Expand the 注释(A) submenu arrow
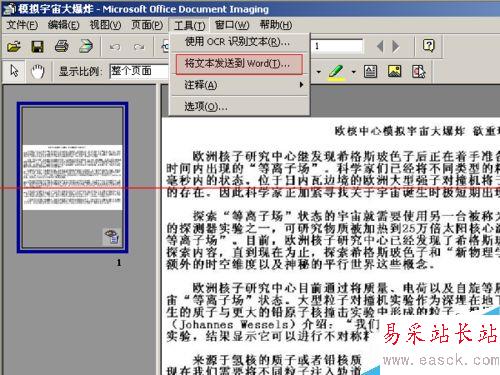The image size is (500, 375). pyautogui.click(x=301, y=85)
